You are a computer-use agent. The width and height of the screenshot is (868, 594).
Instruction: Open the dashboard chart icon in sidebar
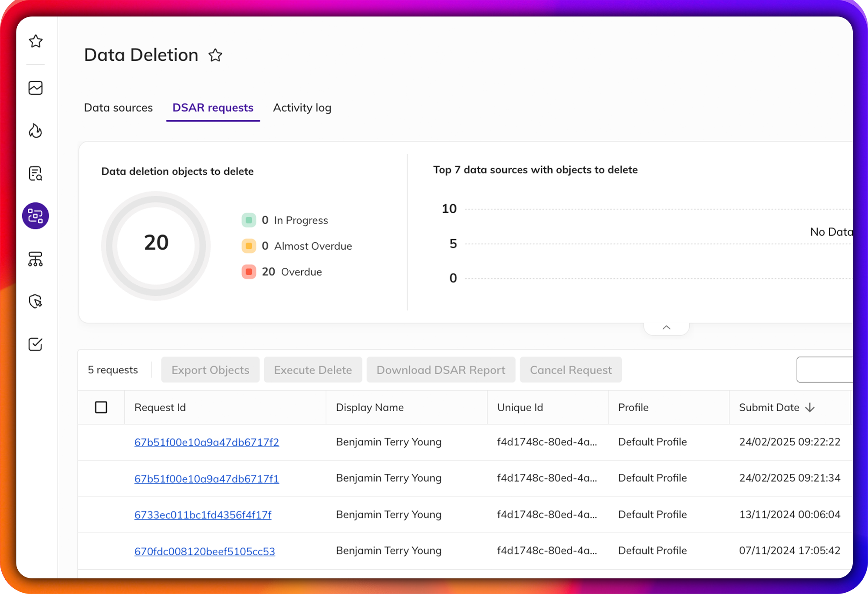tap(36, 88)
